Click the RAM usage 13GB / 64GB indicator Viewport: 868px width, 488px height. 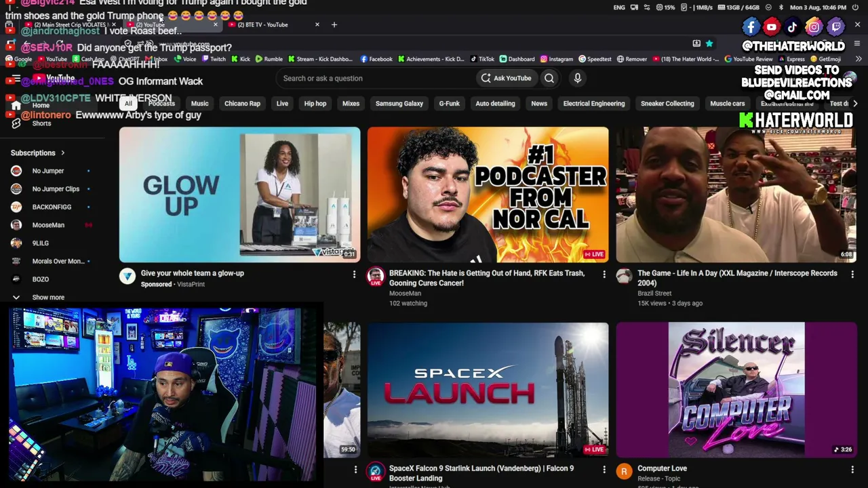click(x=738, y=7)
